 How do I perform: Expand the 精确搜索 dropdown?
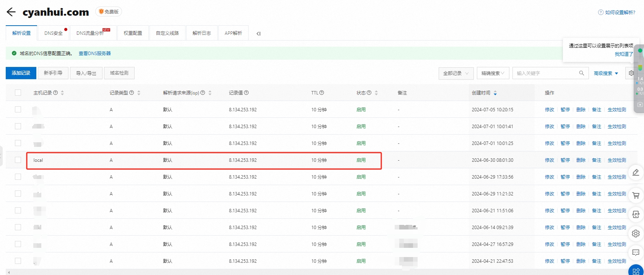[493, 73]
